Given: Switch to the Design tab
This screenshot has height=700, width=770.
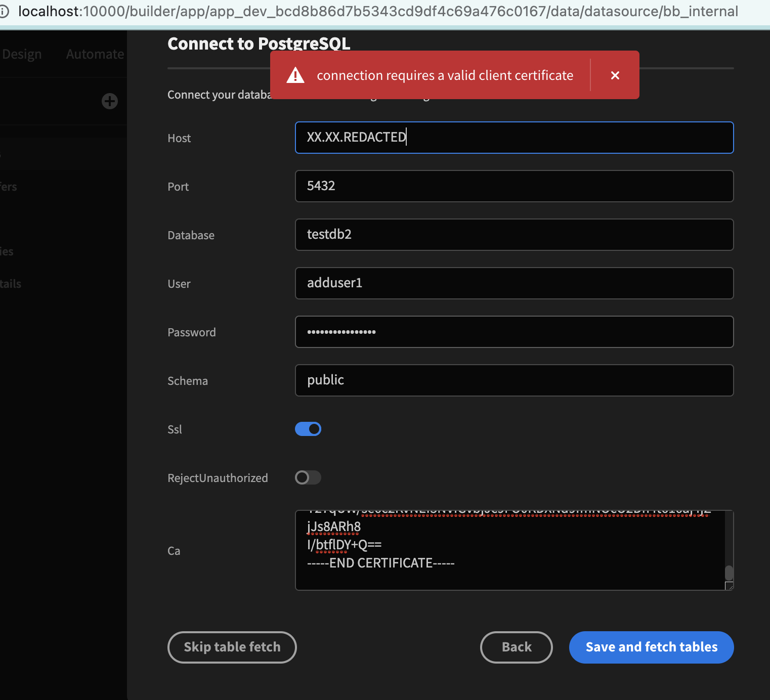Looking at the screenshot, I should [21, 54].
